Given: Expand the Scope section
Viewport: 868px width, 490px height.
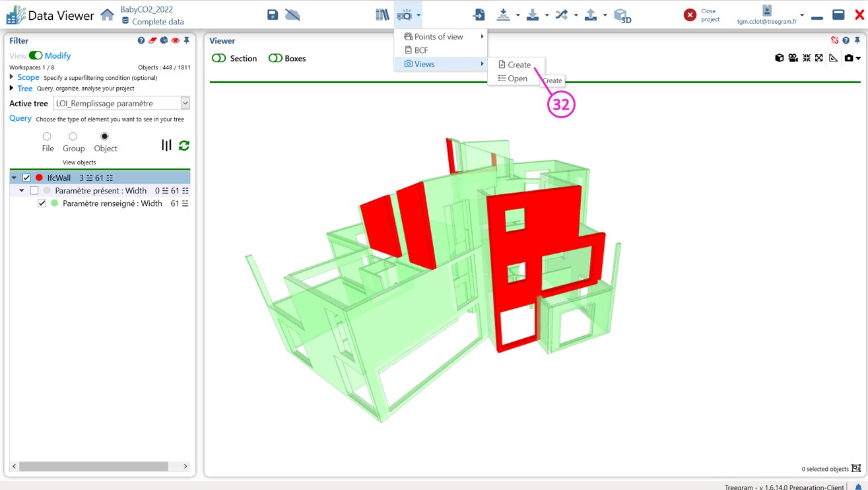Looking at the screenshot, I should click(12, 77).
